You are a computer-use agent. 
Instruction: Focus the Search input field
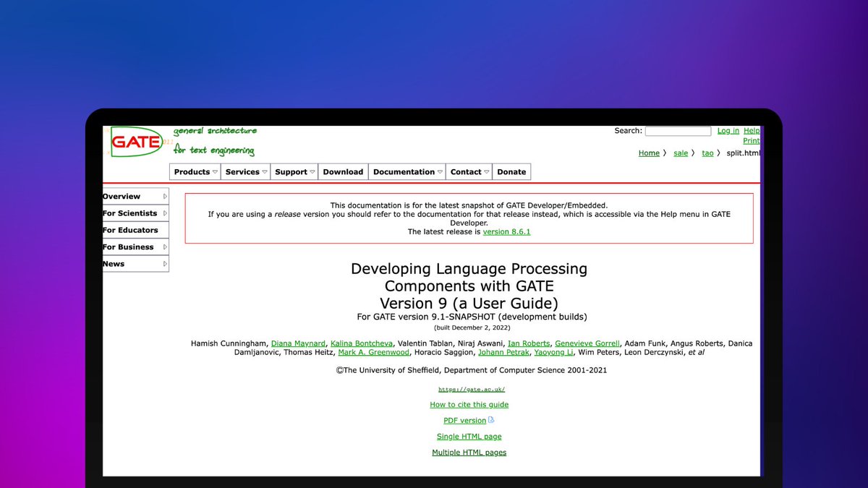coord(678,132)
